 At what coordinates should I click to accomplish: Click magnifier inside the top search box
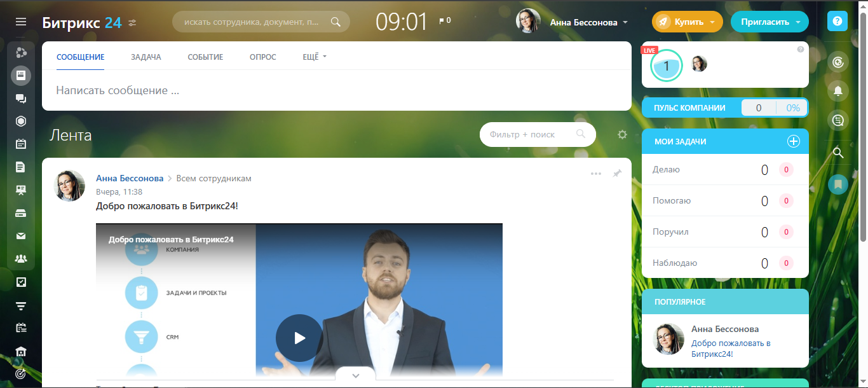click(x=336, y=22)
